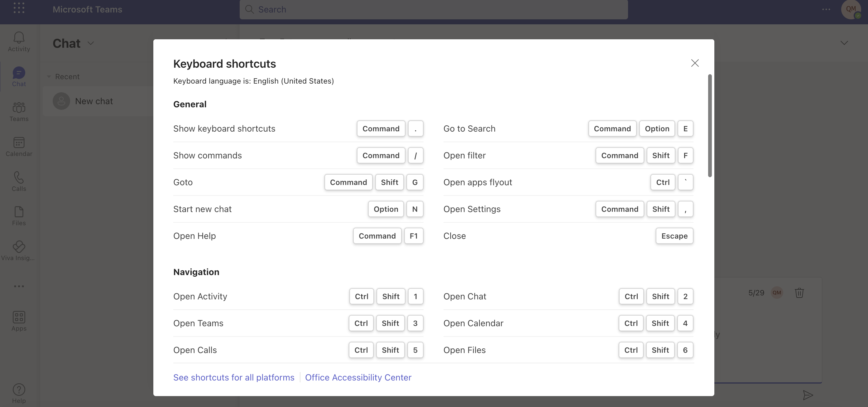Open the QM profile avatar
The height and width of the screenshot is (407, 868).
851,9
